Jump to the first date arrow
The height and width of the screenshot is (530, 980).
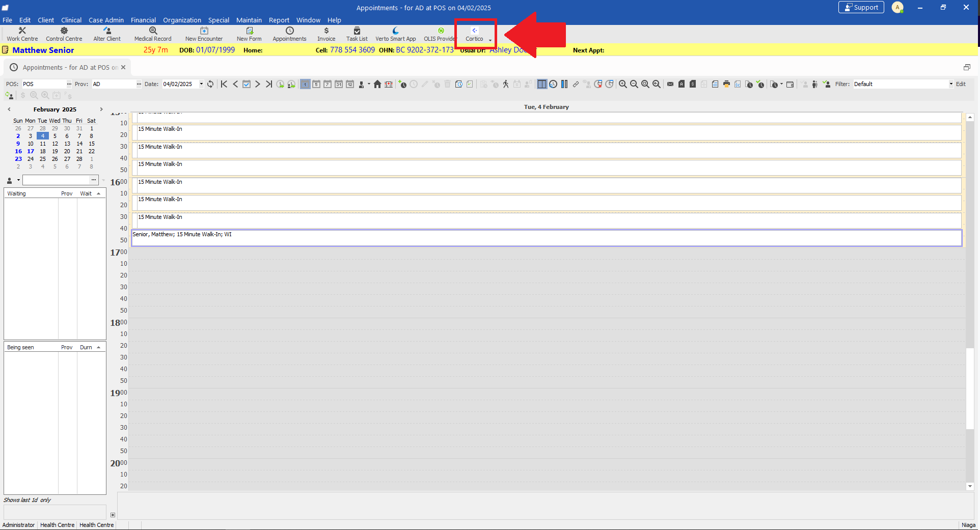tap(224, 84)
